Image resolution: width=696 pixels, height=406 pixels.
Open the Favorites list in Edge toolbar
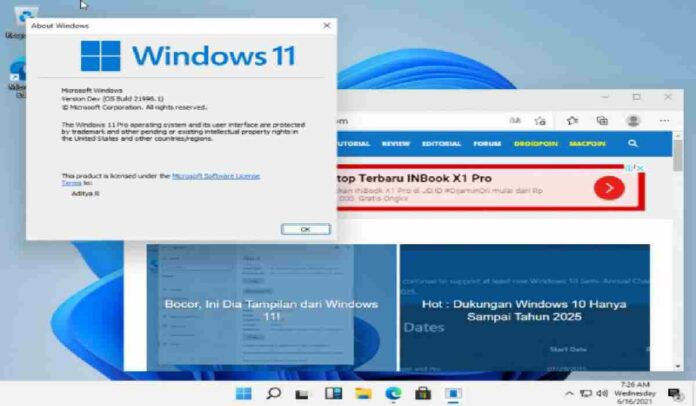click(572, 121)
